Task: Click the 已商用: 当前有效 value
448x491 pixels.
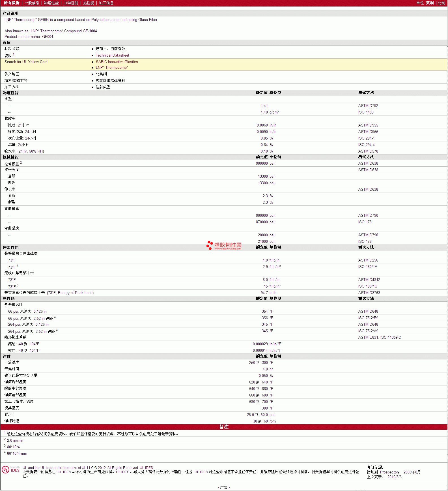Action: click(110, 49)
